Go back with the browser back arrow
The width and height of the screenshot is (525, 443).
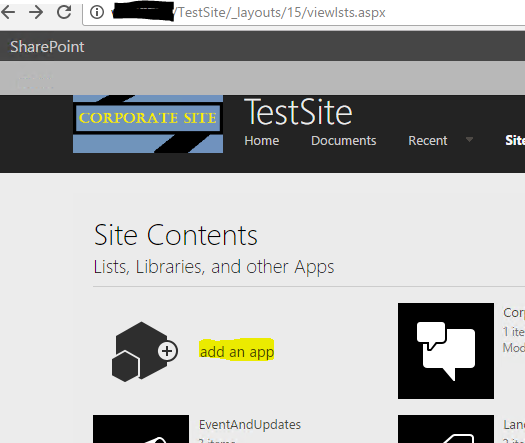coord(8,12)
